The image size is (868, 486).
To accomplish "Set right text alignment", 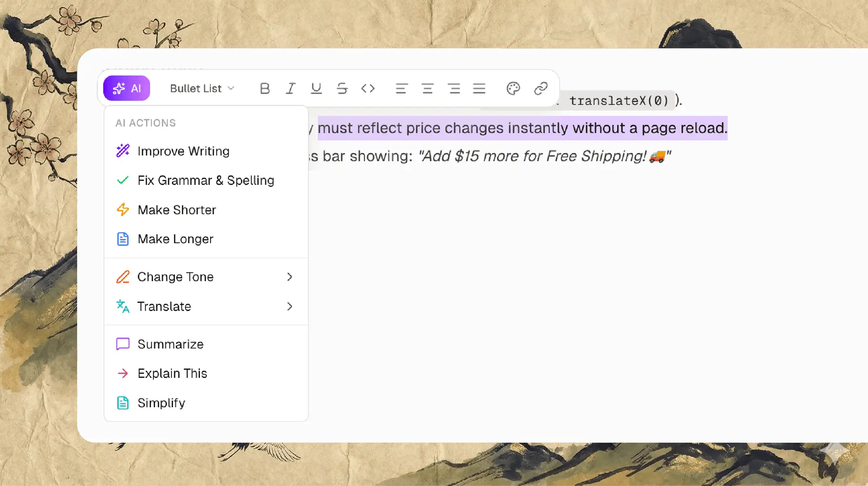I will tap(454, 88).
